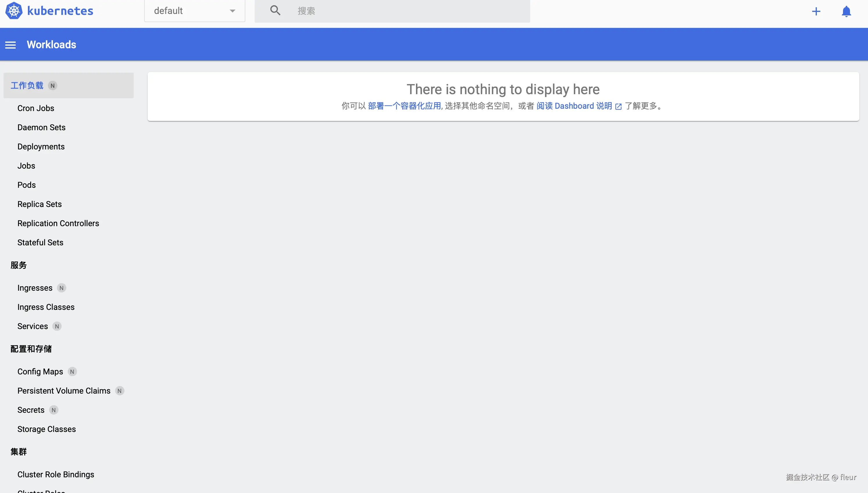868x493 pixels.
Task: Click the Kubernetes helm logo icon
Action: 14,11
